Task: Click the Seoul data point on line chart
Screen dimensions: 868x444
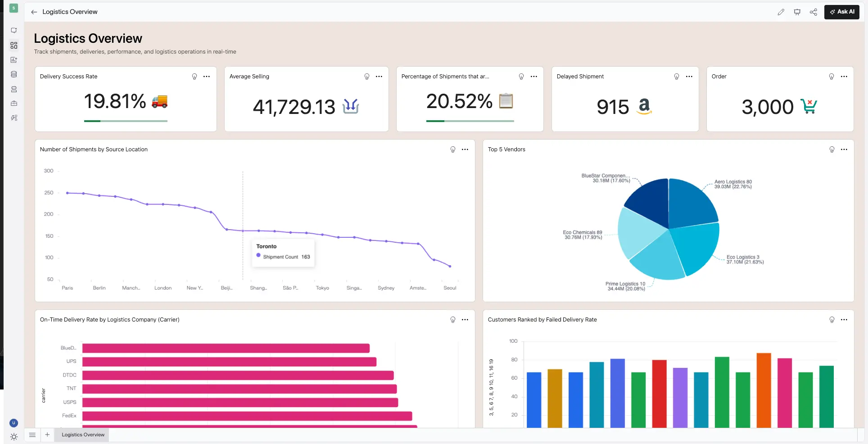Action: [x=450, y=266]
